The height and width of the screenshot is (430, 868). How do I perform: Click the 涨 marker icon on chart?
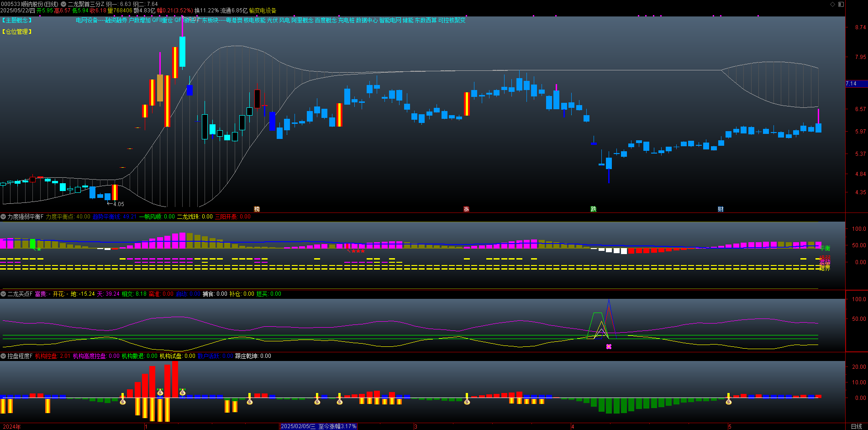466,209
